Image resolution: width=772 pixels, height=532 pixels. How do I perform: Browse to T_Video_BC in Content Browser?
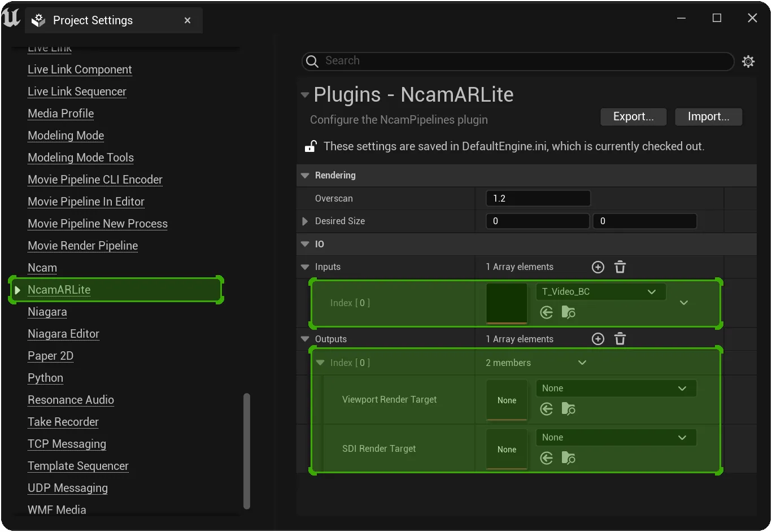(x=568, y=312)
